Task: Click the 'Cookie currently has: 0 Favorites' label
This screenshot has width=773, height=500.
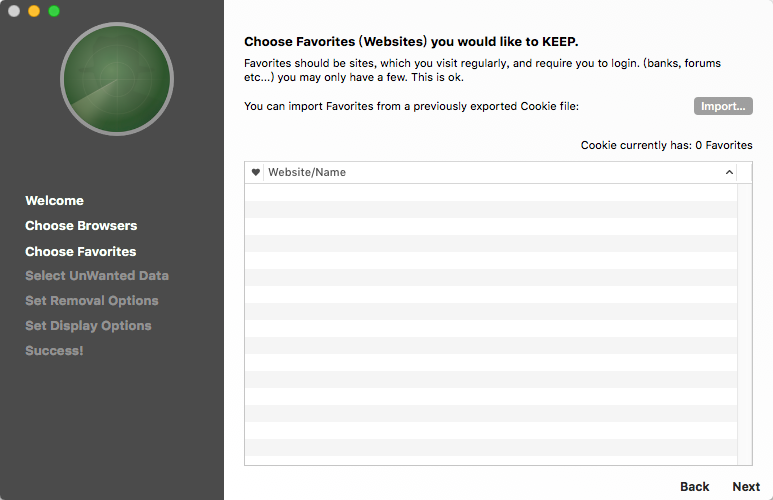Action: click(x=667, y=145)
